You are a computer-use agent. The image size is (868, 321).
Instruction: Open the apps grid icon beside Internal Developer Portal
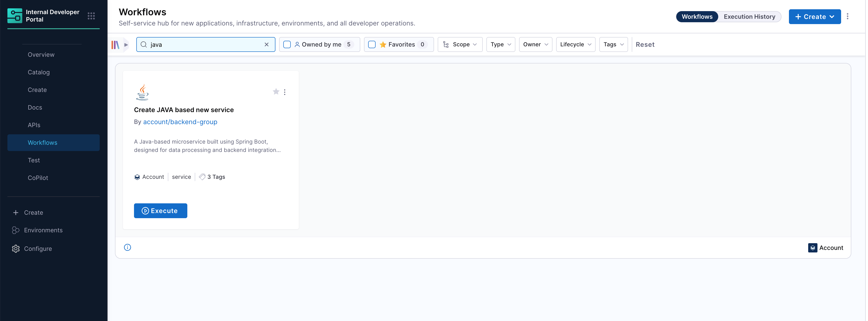click(91, 16)
